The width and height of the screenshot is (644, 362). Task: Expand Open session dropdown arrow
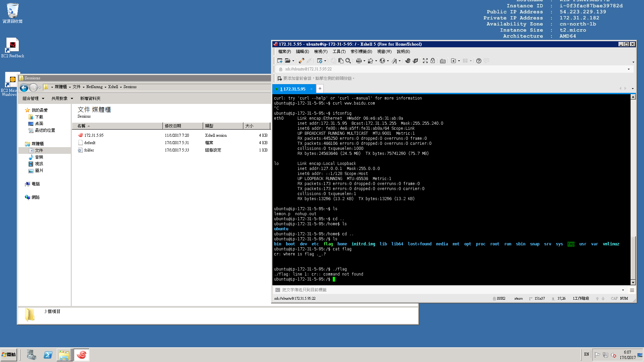pyautogui.click(x=293, y=61)
